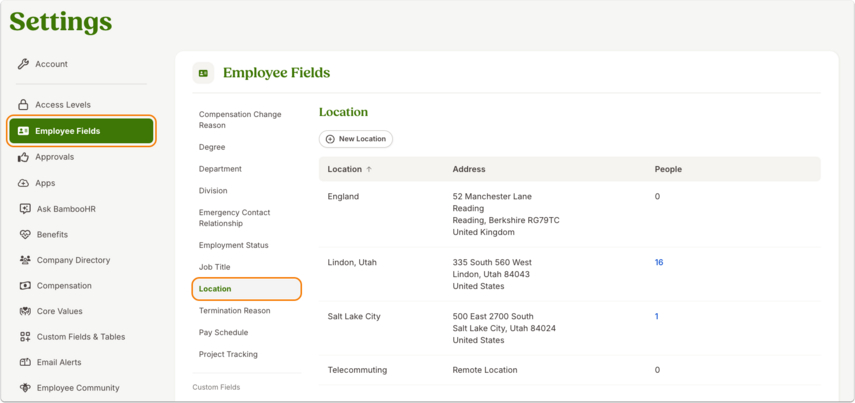The image size is (855, 403).
Task: Click the Email Alerts mailbox icon
Action: tap(25, 362)
